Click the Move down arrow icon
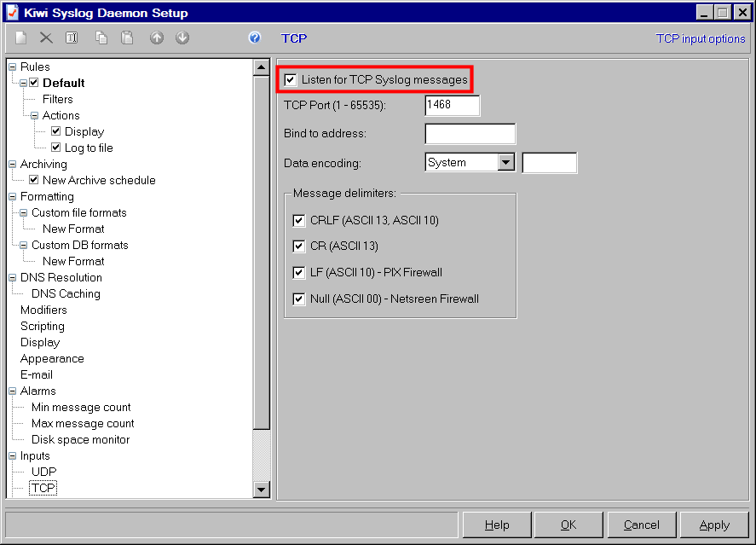Viewport: 756px width, 545px height. (x=182, y=38)
